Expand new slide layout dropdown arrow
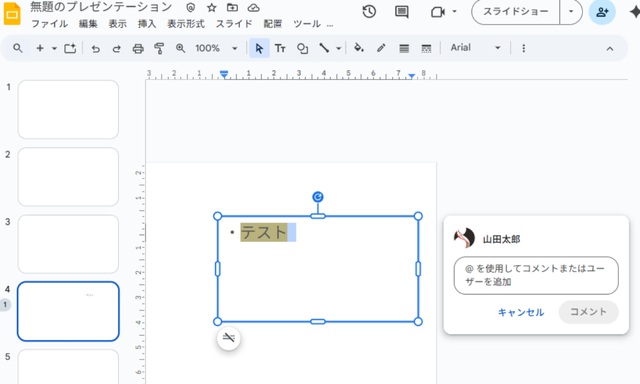The height and width of the screenshot is (384, 640). [54, 48]
